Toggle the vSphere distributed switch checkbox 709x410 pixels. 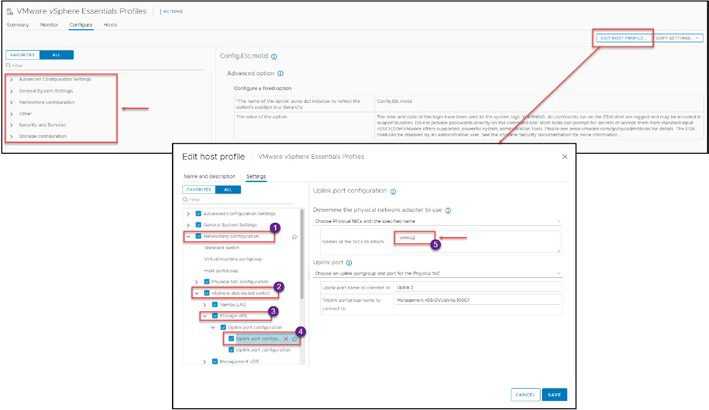(x=207, y=293)
